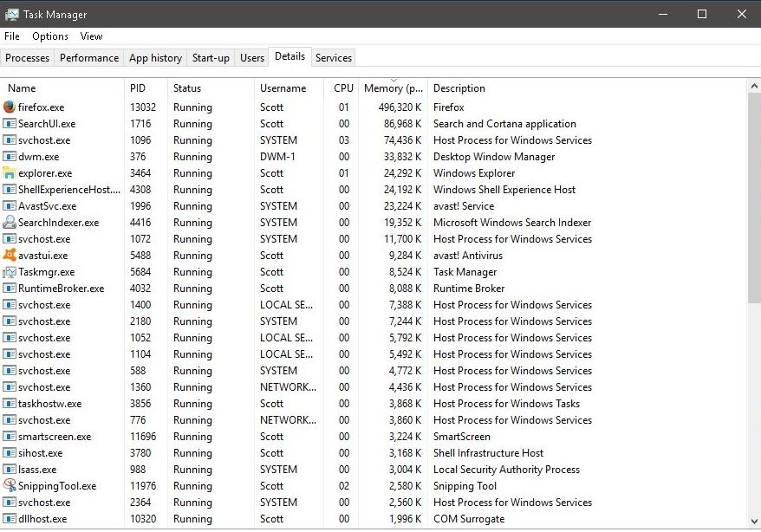Sort by the Description column header
Viewport: 761px width, 532px height.
tap(588, 88)
